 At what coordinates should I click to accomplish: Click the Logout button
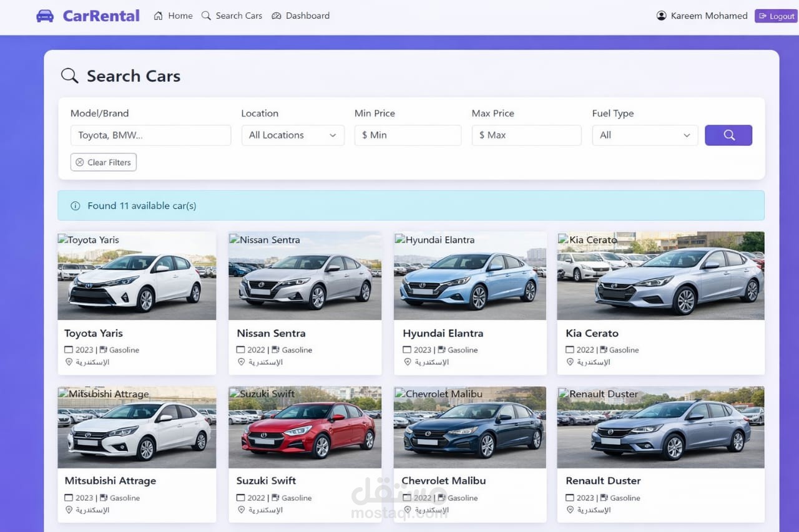pyautogui.click(x=776, y=16)
